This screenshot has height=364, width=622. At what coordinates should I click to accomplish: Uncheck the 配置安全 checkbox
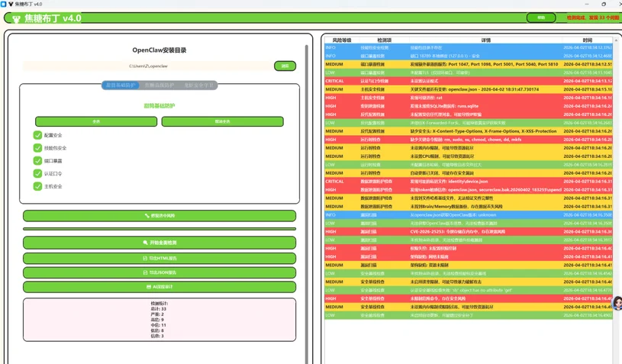click(37, 135)
